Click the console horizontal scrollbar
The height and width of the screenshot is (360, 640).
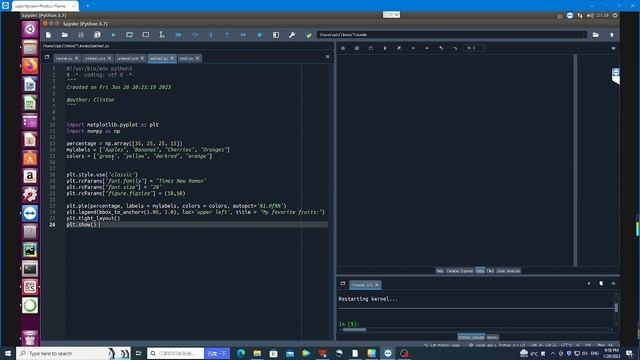354,329
